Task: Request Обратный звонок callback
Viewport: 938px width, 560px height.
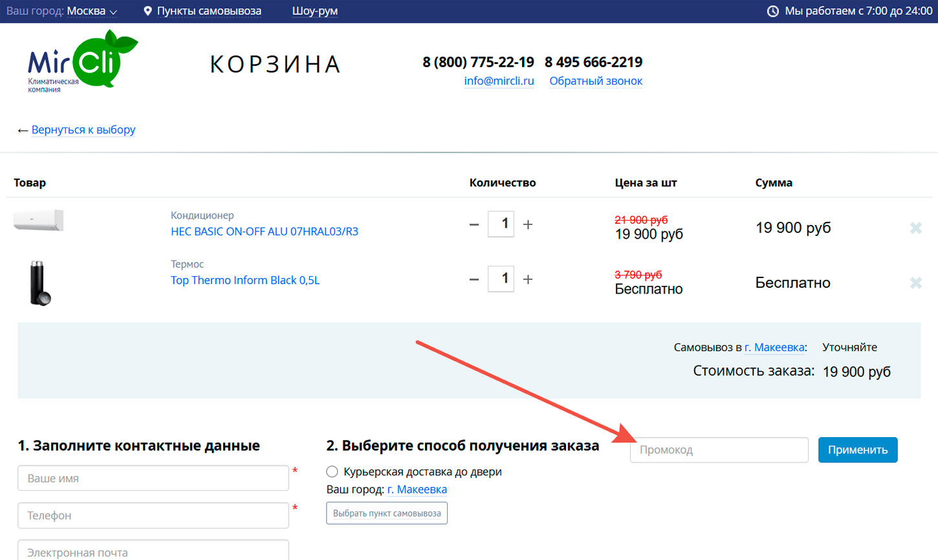Action: point(596,81)
